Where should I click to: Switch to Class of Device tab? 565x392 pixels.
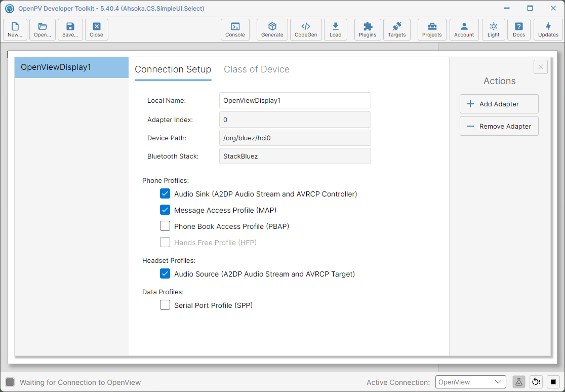[x=257, y=69]
